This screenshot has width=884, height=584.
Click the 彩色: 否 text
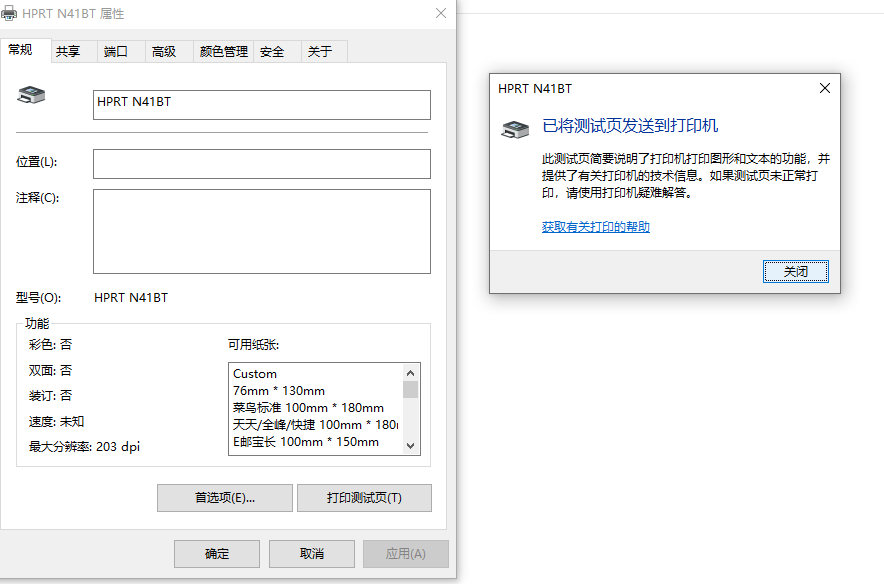(50, 344)
